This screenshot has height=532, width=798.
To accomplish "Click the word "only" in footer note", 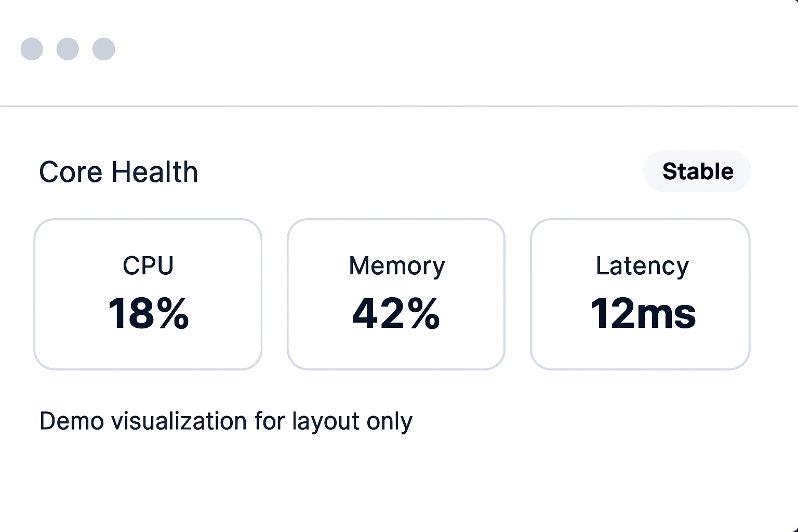I will 389,421.
